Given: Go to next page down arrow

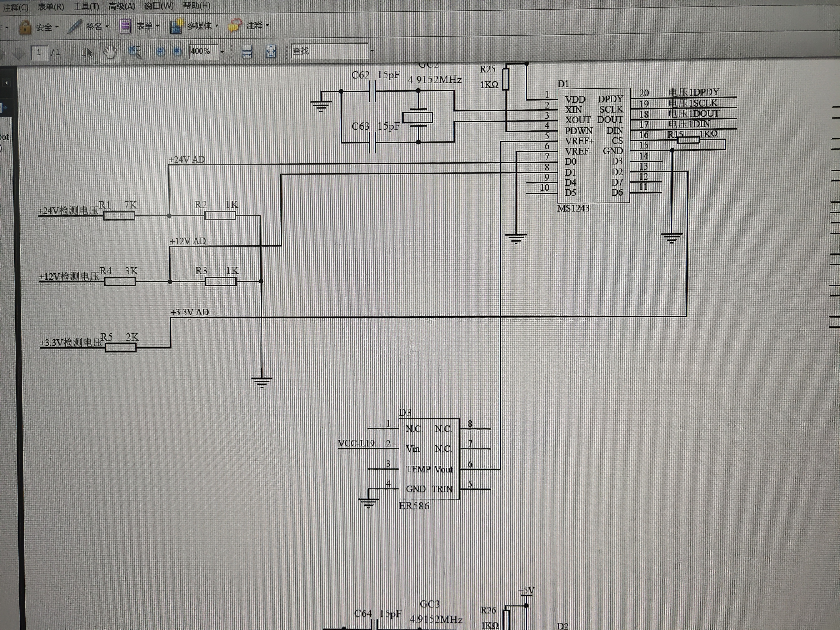Looking at the screenshot, I should (x=18, y=54).
